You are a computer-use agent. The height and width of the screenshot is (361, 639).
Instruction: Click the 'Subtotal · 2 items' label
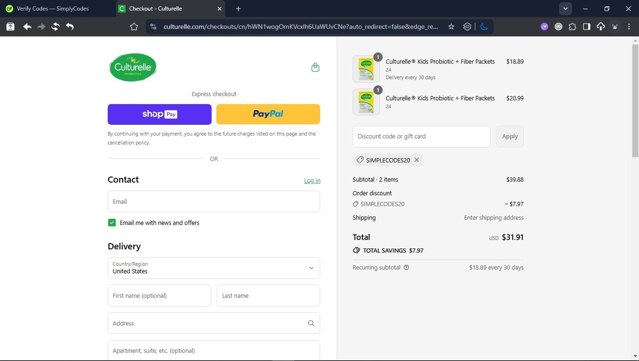[x=375, y=179]
